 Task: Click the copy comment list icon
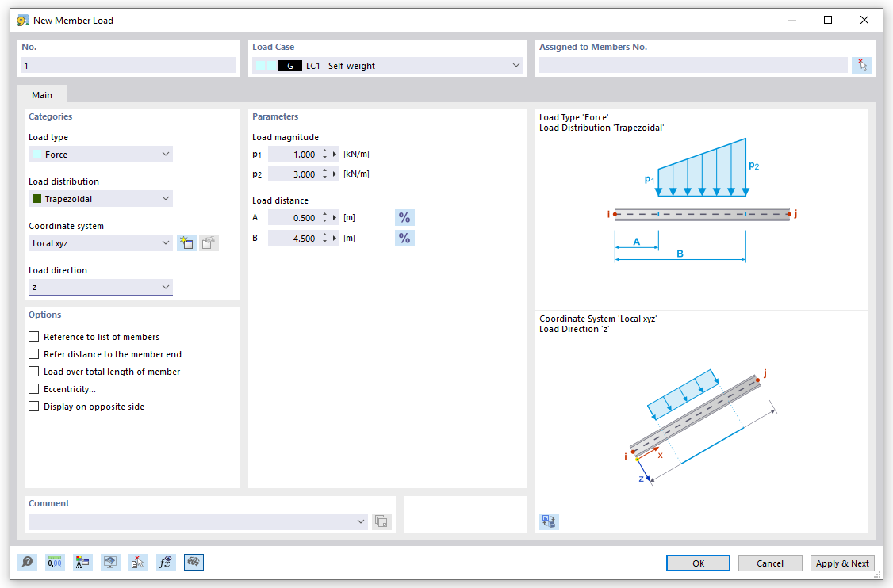tap(381, 521)
